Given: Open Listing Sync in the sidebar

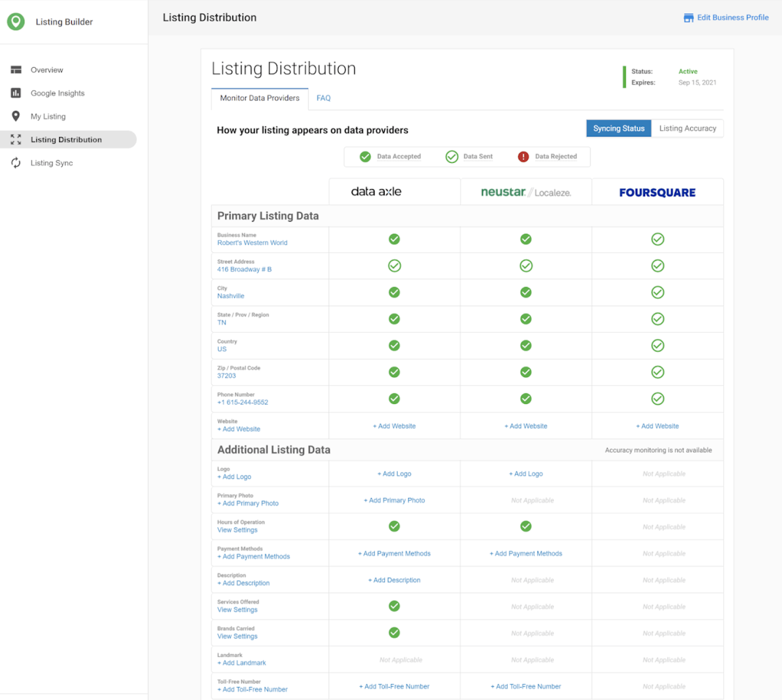Looking at the screenshot, I should (52, 163).
